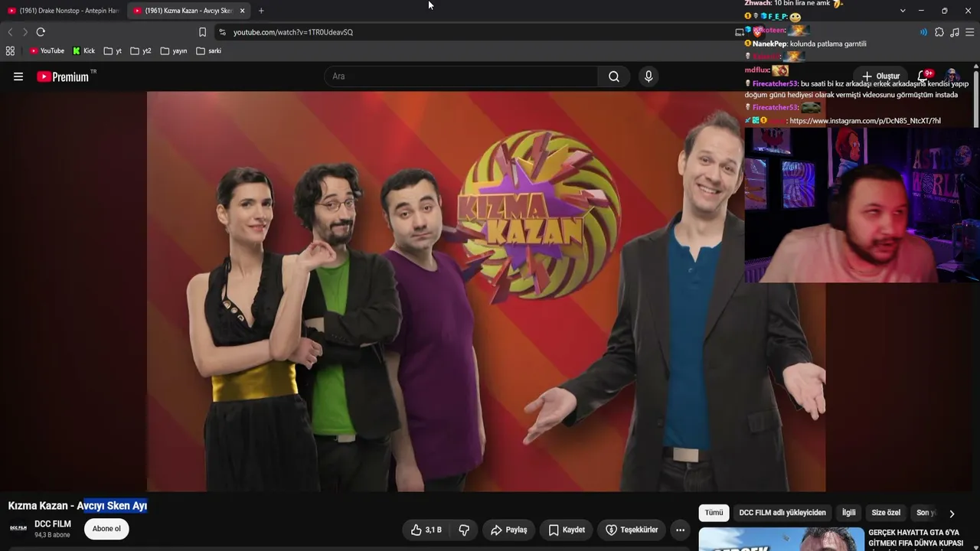
Task: Select the İlgili filter chip
Action: pyautogui.click(x=848, y=513)
